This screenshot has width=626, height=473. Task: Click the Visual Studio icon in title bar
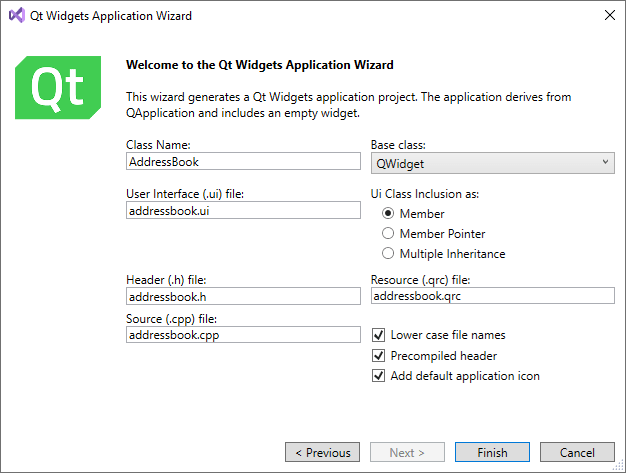17,16
